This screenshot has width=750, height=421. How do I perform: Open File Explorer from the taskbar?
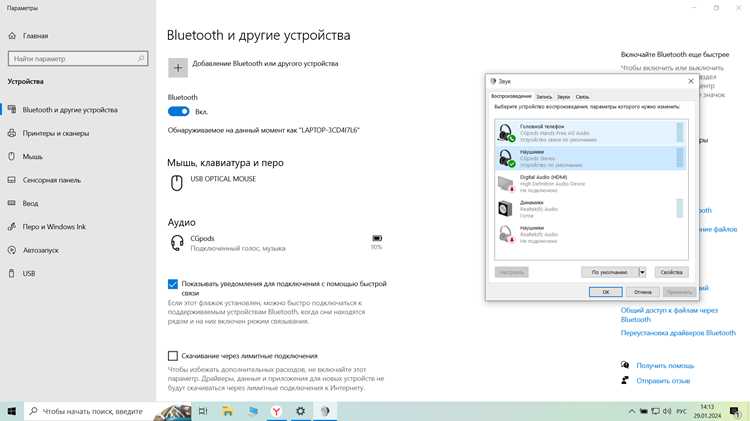click(228, 411)
